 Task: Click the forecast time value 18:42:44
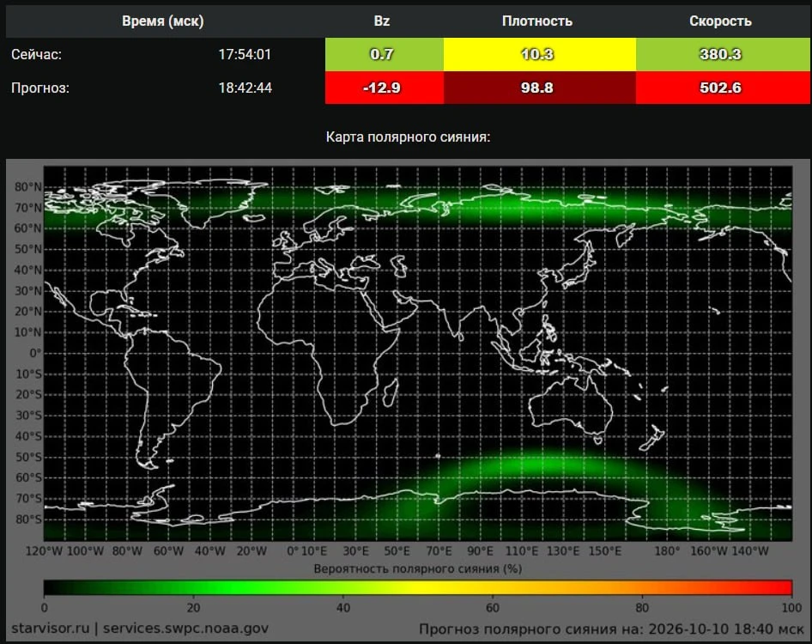click(245, 88)
